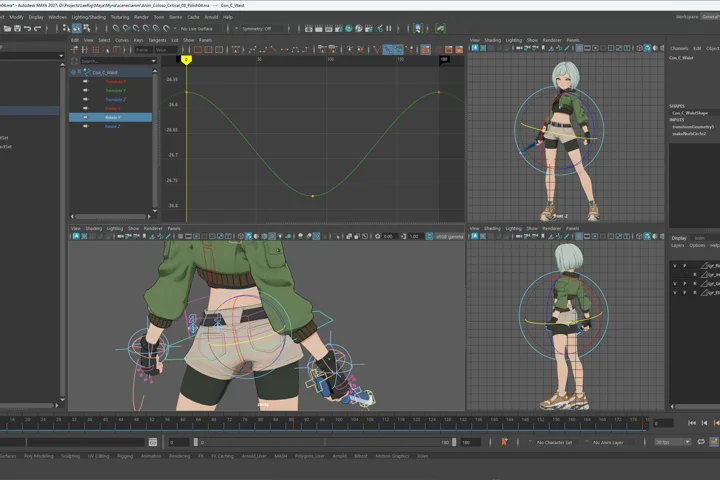Click the Open Dope Sheet icon in Graph Editor toolbar
This screenshot has height=480, width=720.
(449, 50)
